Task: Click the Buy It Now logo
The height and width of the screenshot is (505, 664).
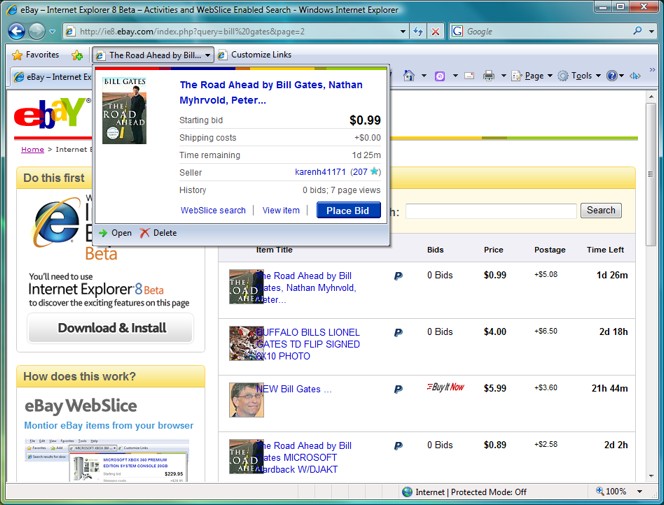Action: (x=445, y=387)
